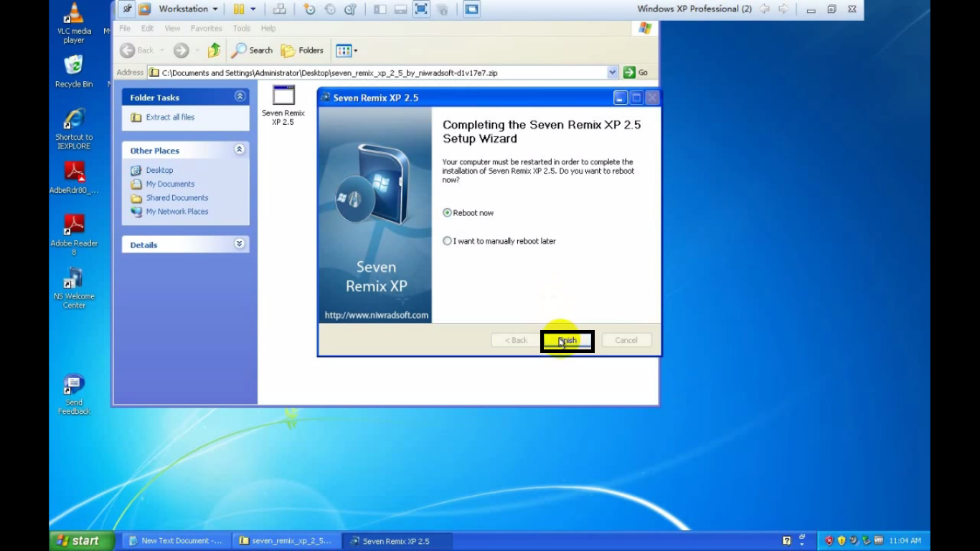This screenshot has height=551, width=980.
Task: Toggle the Folders pane in Explorer
Action: [302, 50]
